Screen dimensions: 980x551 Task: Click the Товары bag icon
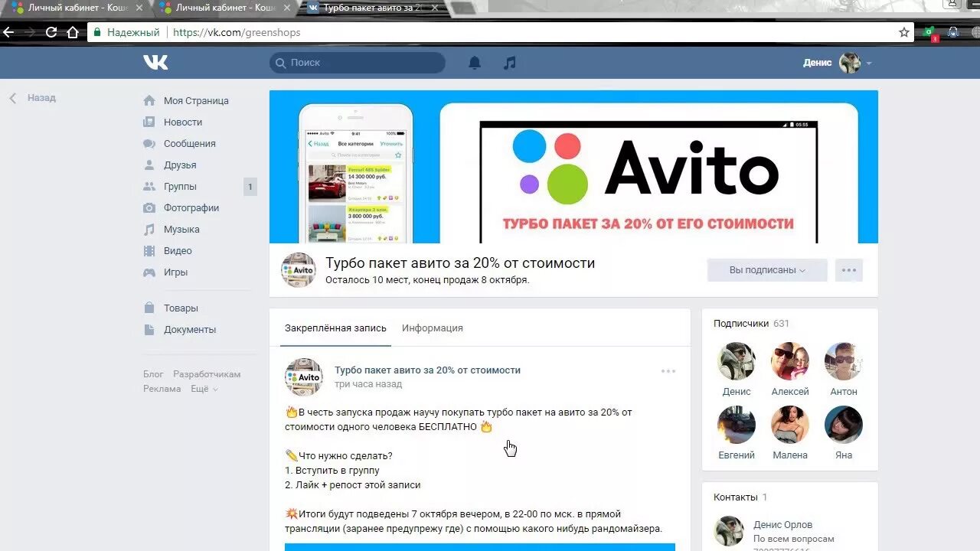(149, 308)
